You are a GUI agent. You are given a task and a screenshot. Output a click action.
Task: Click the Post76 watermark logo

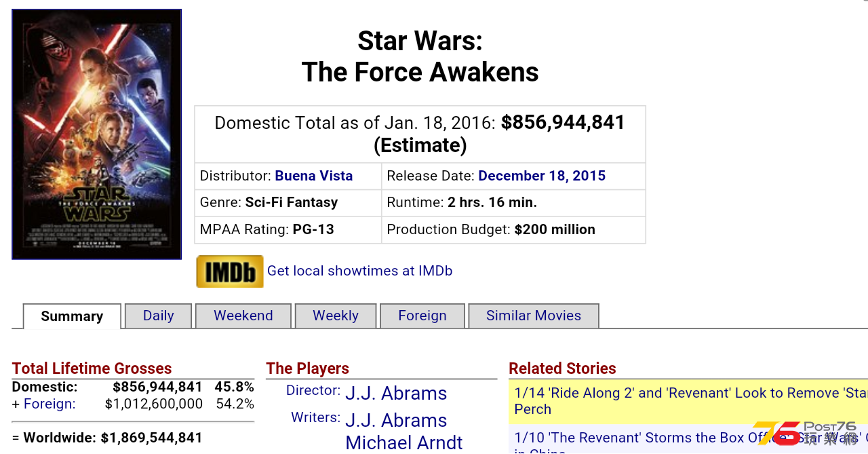coord(807,433)
